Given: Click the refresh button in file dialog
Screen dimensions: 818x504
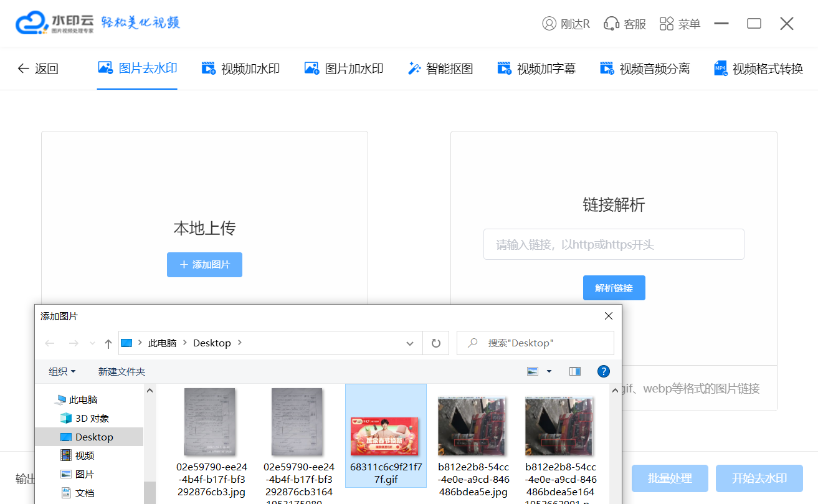Looking at the screenshot, I should tap(435, 343).
